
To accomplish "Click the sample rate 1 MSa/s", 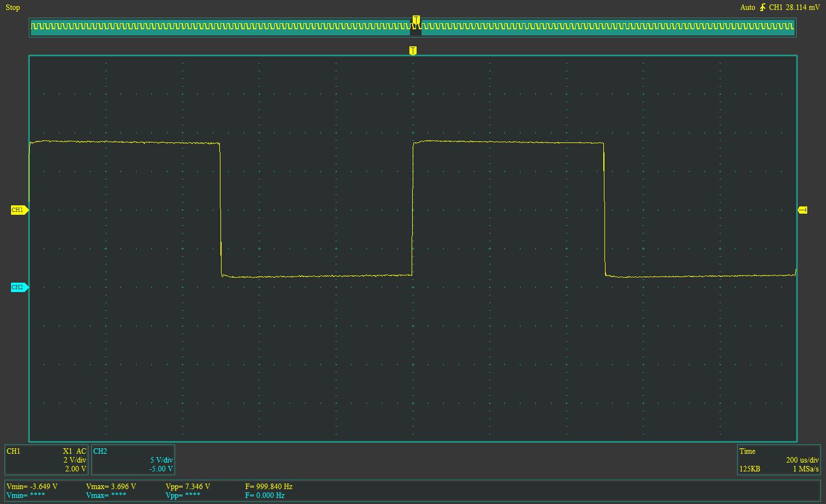I will pos(806,469).
